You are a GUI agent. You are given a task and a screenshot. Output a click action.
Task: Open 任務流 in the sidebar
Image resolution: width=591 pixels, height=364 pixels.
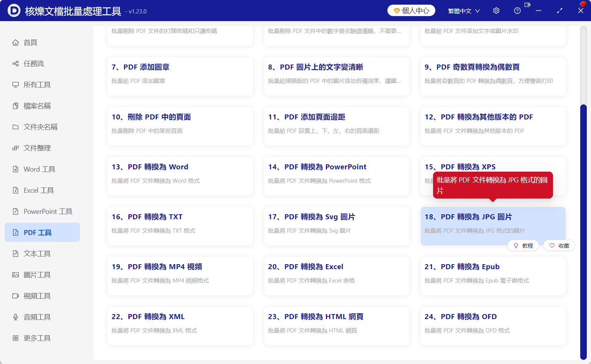click(x=42, y=64)
